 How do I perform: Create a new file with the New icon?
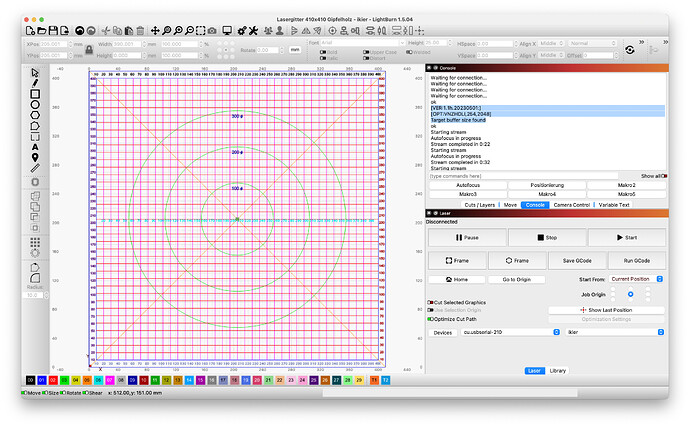(30, 30)
